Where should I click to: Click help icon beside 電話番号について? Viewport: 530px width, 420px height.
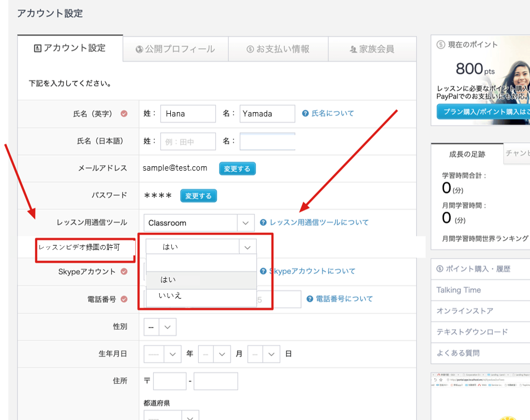[310, 299]
